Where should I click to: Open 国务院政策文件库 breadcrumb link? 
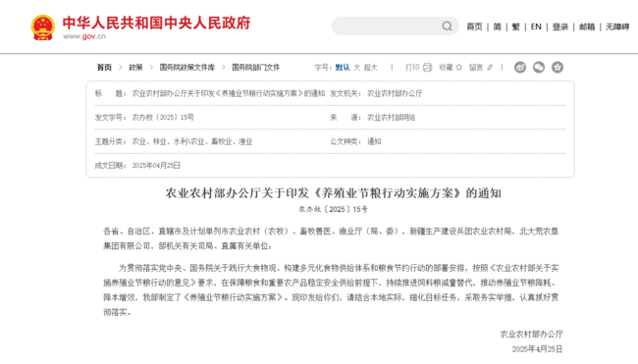point(187,68)
